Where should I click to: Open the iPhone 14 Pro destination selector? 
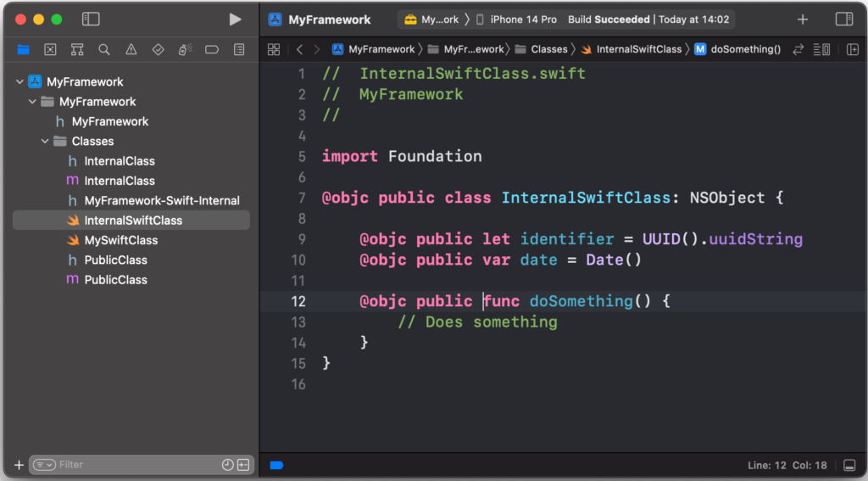(516, 20)
